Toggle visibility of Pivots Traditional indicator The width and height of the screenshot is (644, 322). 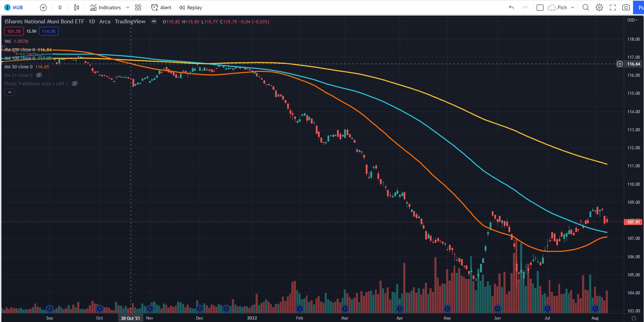coord(75,84)
